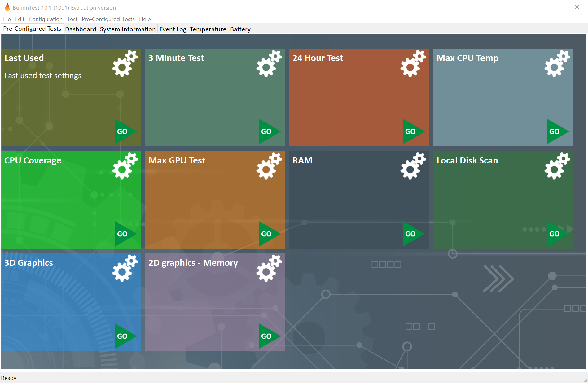Image resolution: width=588 pixels, height=383 pixels.
Task: Start the Last Used test with GO
Action: coord(125,131)
